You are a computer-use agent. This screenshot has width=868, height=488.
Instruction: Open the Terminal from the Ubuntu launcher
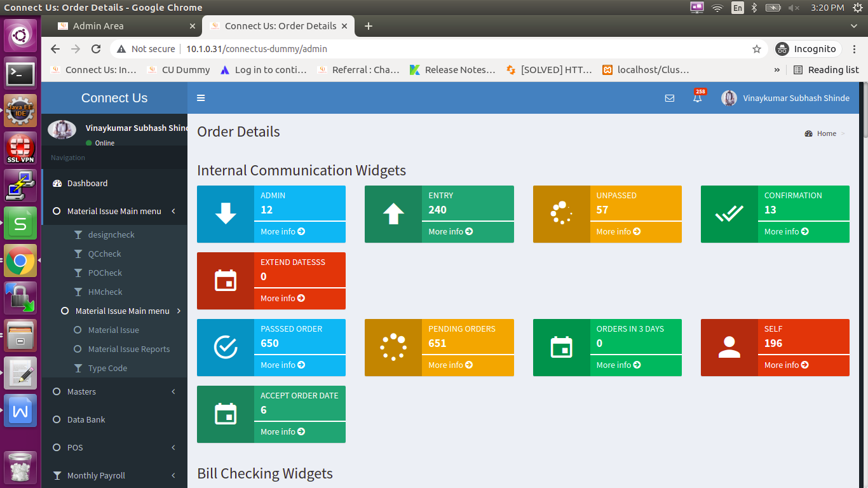(x=20, y=74)
